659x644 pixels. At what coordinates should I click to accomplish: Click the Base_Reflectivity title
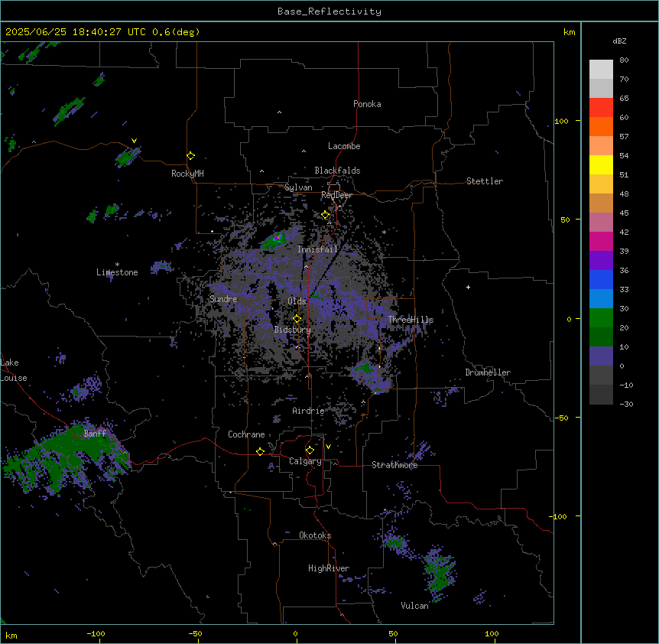click(329, 11)
